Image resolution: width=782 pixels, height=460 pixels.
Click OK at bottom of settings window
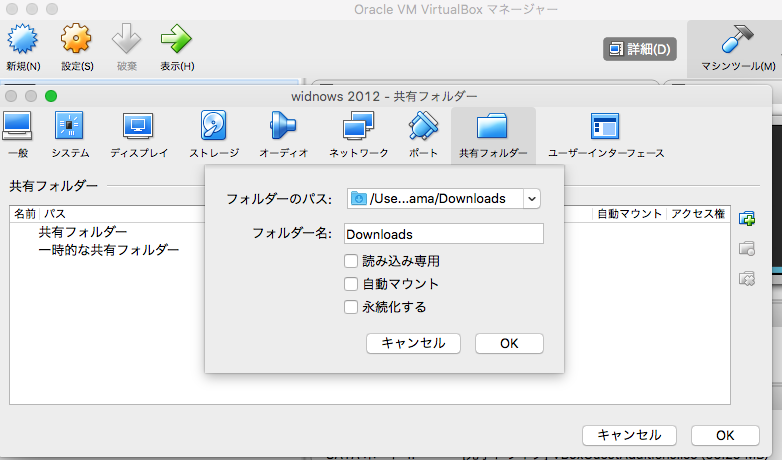(x=725, y=435)
